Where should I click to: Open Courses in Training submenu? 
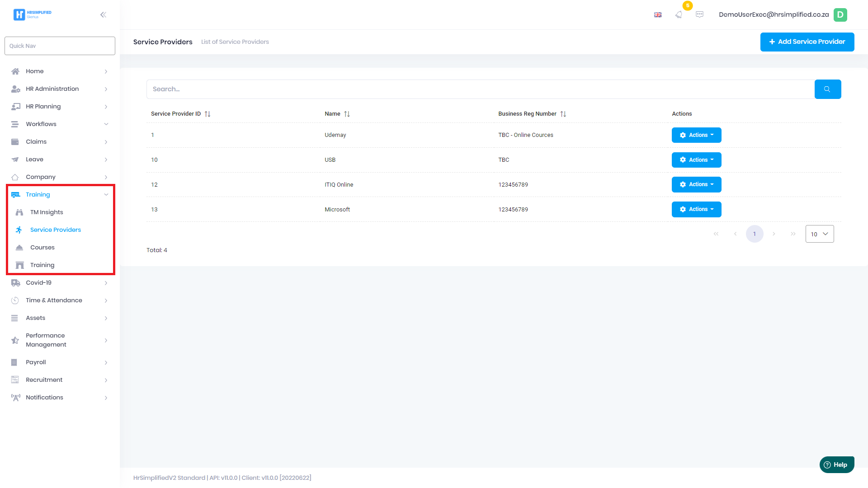tap(42, 248)
